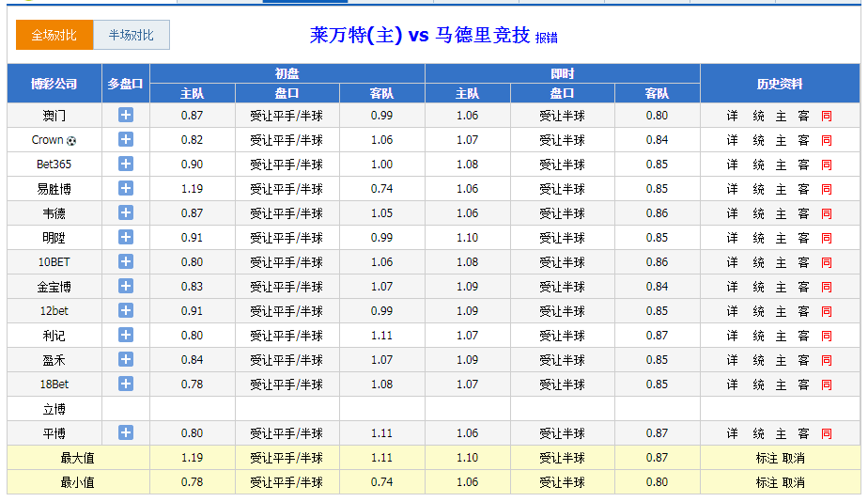
Task: Click 取消 in the 最大值 row
Action: tap(793, 458)
